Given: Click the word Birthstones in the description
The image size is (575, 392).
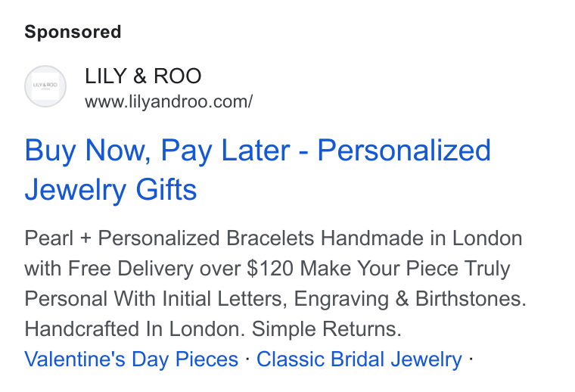Looking at the screenshot, I should [471, 298].
